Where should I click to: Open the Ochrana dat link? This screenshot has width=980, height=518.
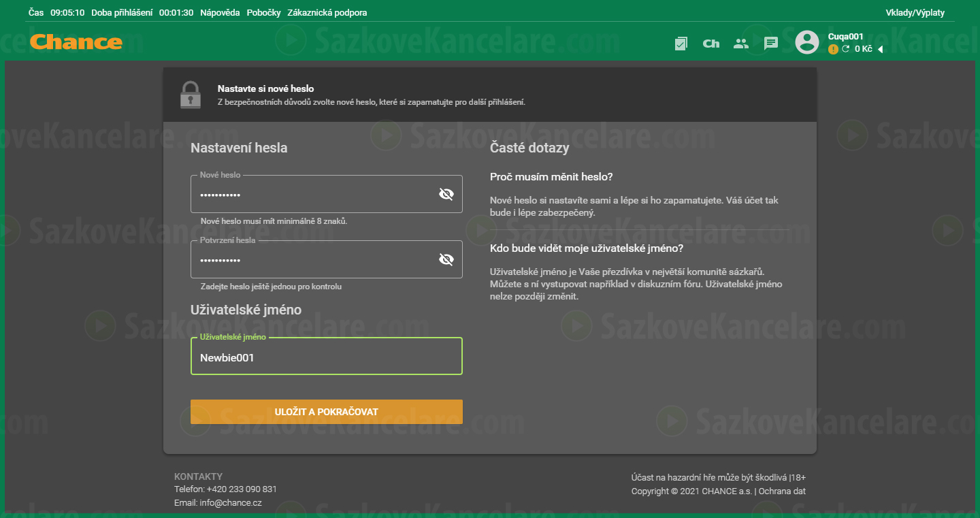(x=782, y=491)
